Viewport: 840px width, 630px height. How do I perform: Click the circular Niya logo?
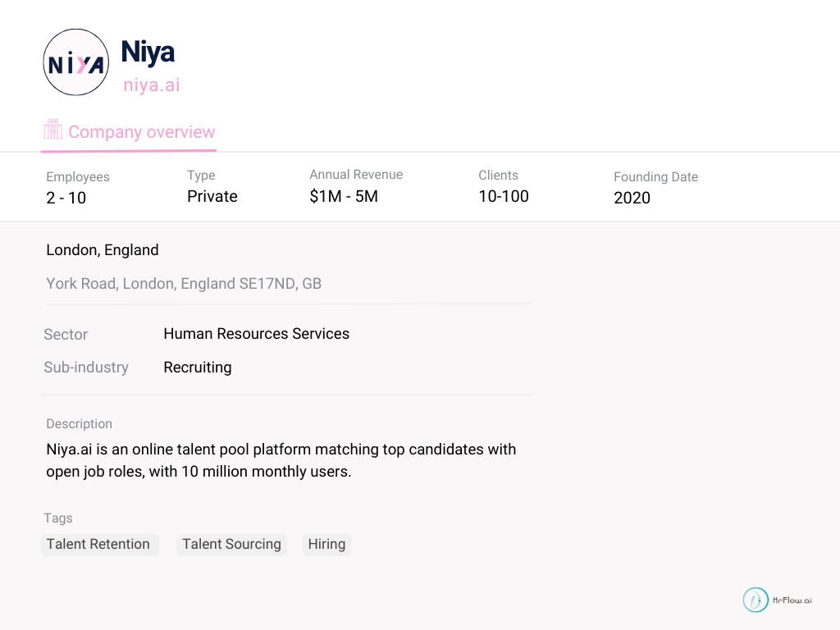(75, 62)
